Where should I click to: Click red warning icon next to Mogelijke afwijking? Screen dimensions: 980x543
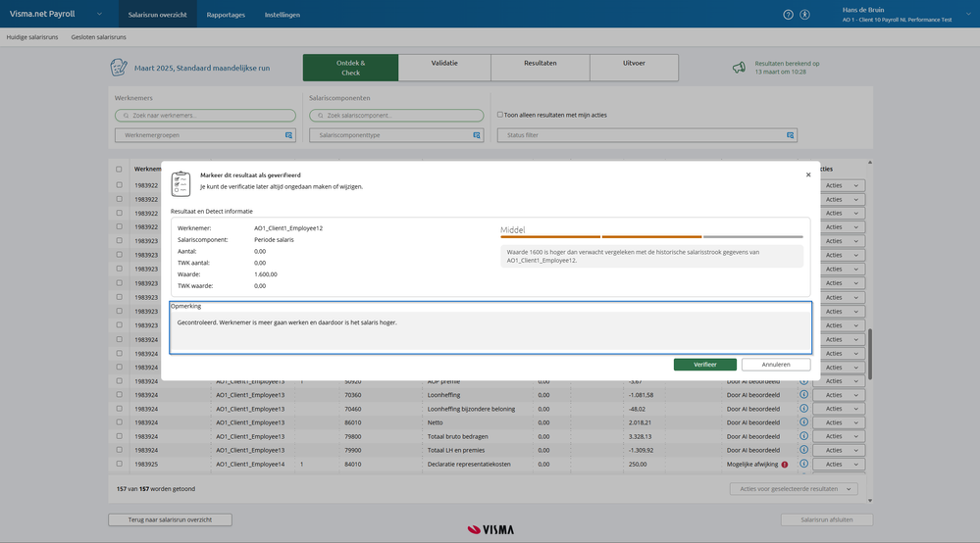pos(785,465)
